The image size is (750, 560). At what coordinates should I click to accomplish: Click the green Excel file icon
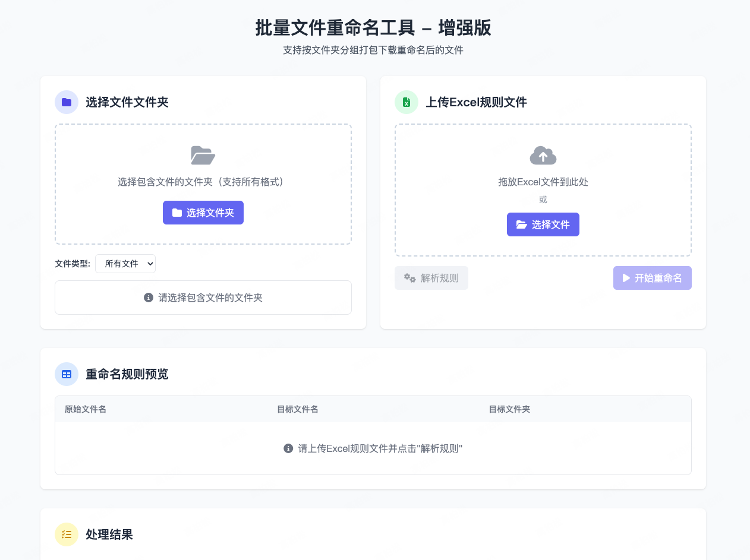tap(406, 102)
